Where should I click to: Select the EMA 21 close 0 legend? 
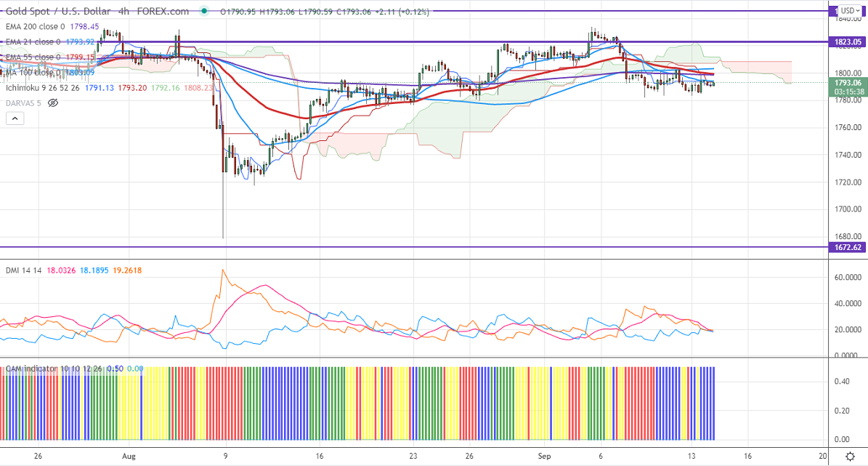click(33, 41)
